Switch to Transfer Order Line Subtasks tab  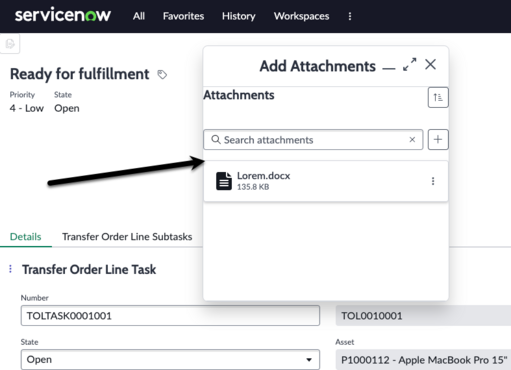(x=127, y=237)
